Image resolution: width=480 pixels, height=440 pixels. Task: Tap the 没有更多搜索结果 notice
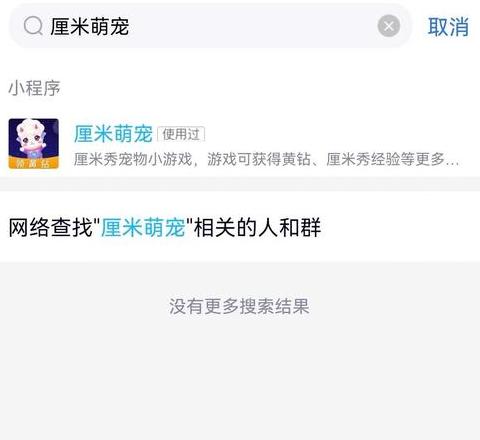coord(239,306)
